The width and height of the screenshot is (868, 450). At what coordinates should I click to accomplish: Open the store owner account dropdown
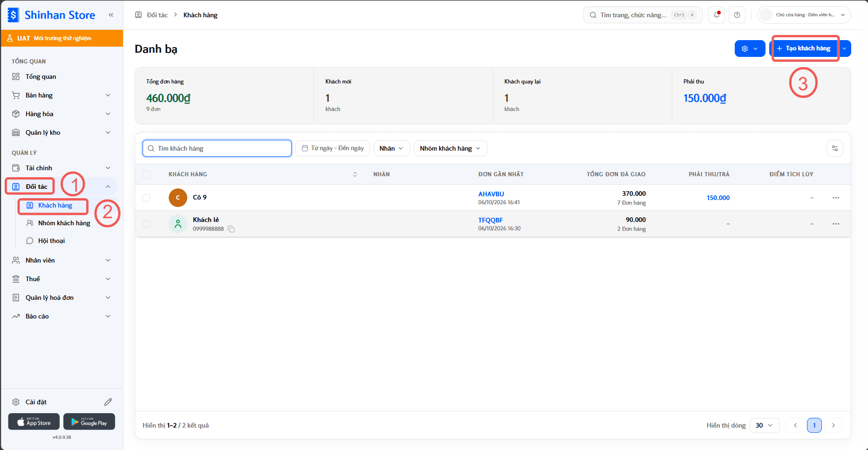click(x=804, y=15)
